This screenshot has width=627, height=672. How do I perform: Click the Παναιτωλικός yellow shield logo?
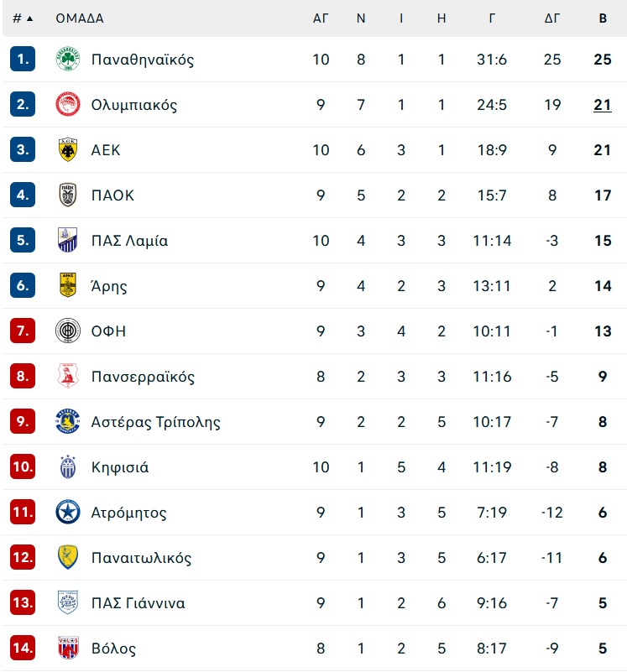[x=68, y=557]
